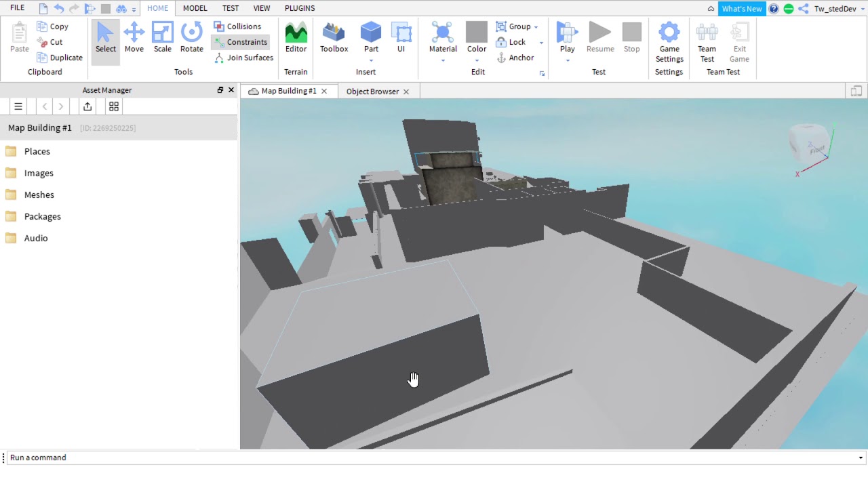Click the share icon beside the username
The image size is (868, 488).
click(804, 9)
